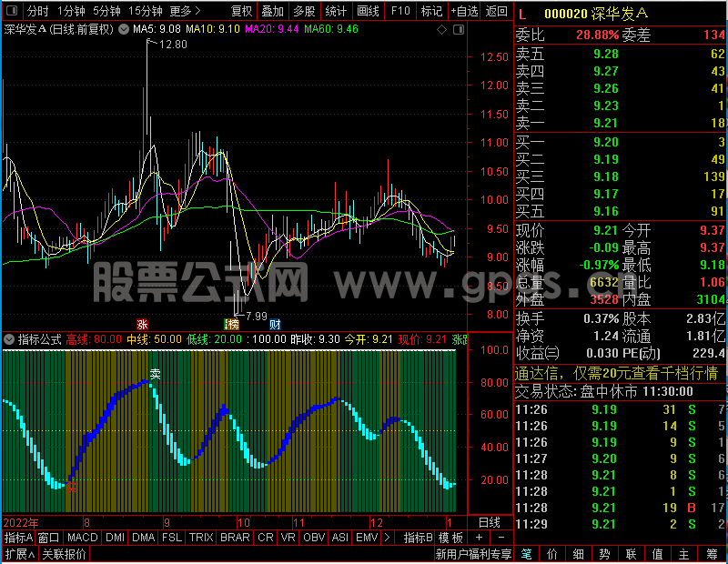Select the 指标A indicator group tab

pyautogui.click(x=18, y=538)
